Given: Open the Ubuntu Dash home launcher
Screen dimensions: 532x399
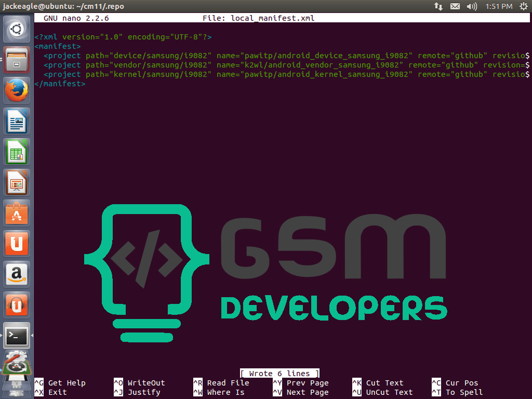Looking at the screenshot, I should coord(17,29).
